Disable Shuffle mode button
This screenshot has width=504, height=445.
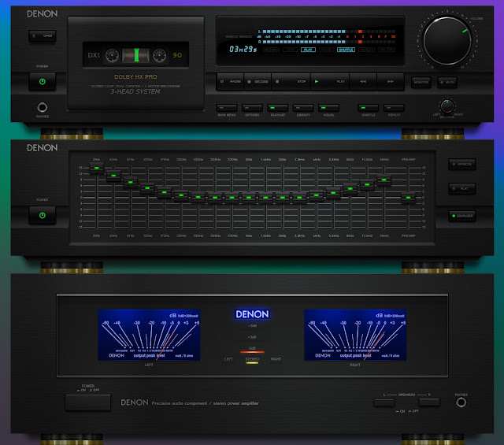pos(369,108)
